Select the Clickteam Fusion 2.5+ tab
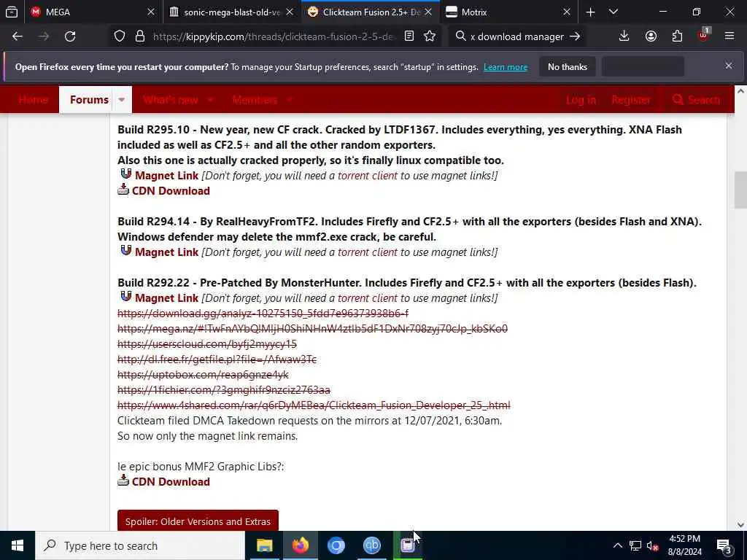The image size is (747, 560). pyautogui.click(x=371, y=12)
